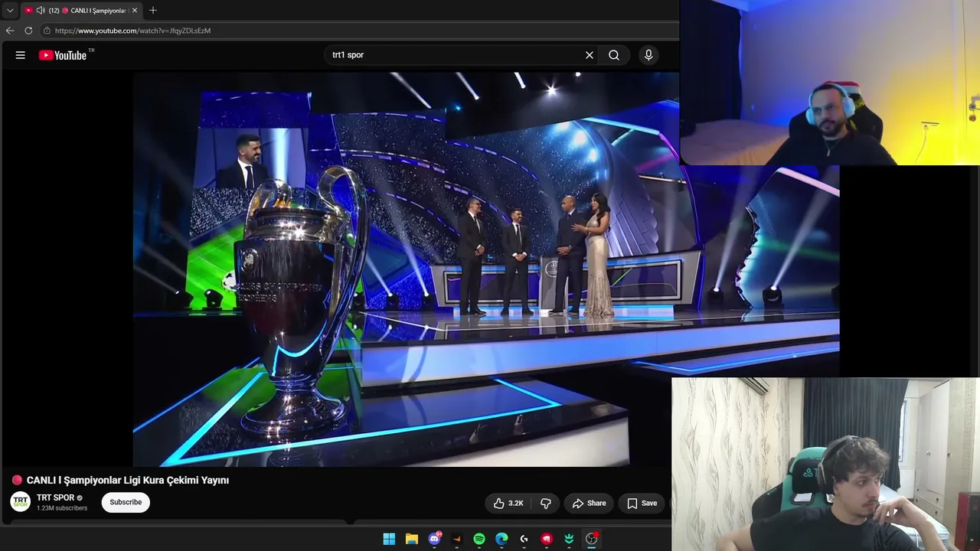The width and height of the screenshot is (980, 551).
Task: Expand the browser tab list chevron
Action: point(10,11)
